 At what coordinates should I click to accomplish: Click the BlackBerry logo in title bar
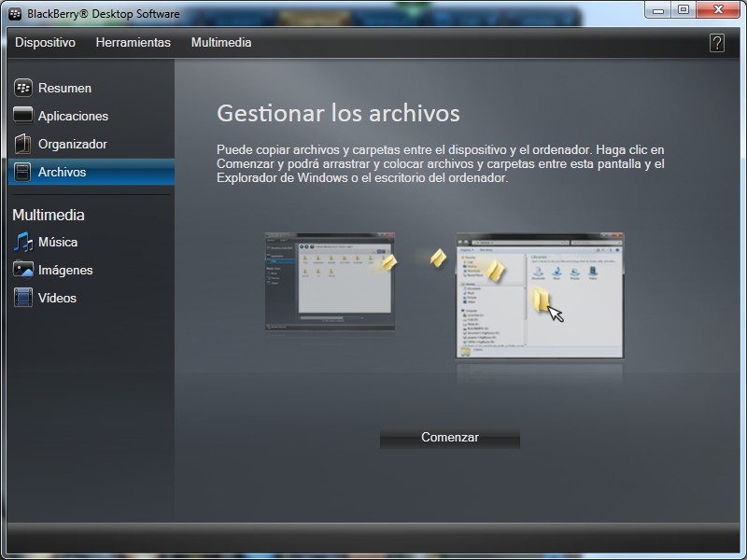click(15, 14)
